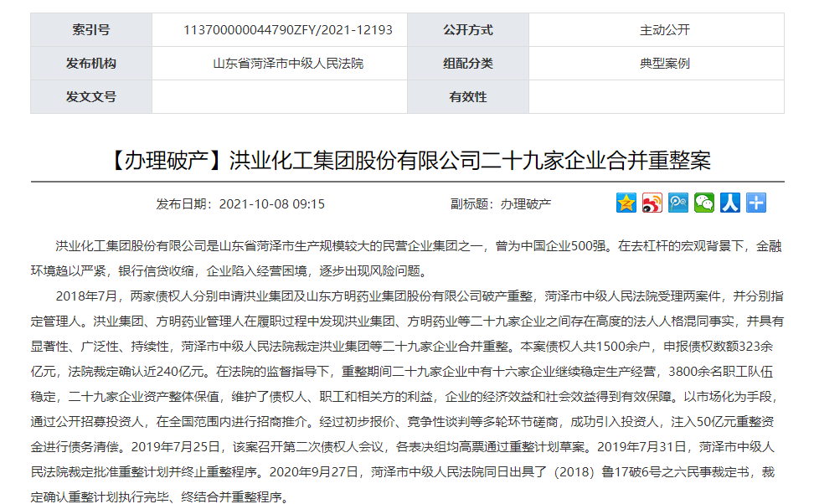The image size is (814, 504).
Task: Share to Tencent Weibo icon
Action: click(678, 203)
